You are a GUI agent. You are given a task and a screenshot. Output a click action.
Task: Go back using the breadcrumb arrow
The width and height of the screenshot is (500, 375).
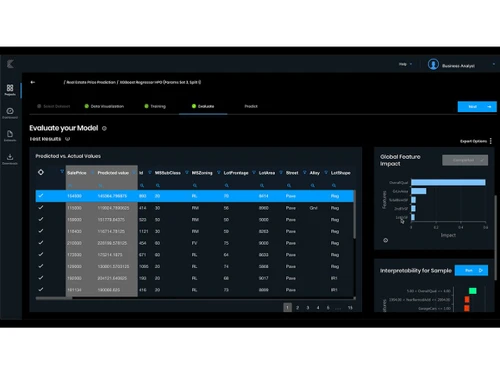pos(33,82)
